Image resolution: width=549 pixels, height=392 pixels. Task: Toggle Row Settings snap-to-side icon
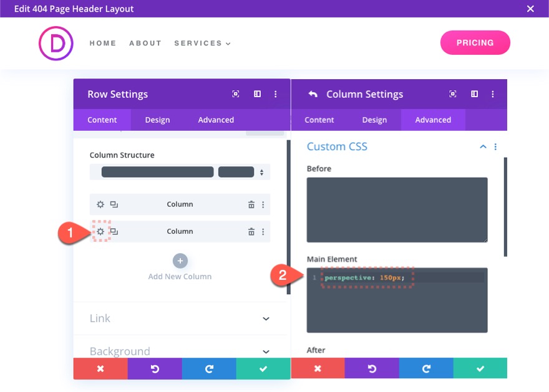point(257,93)
